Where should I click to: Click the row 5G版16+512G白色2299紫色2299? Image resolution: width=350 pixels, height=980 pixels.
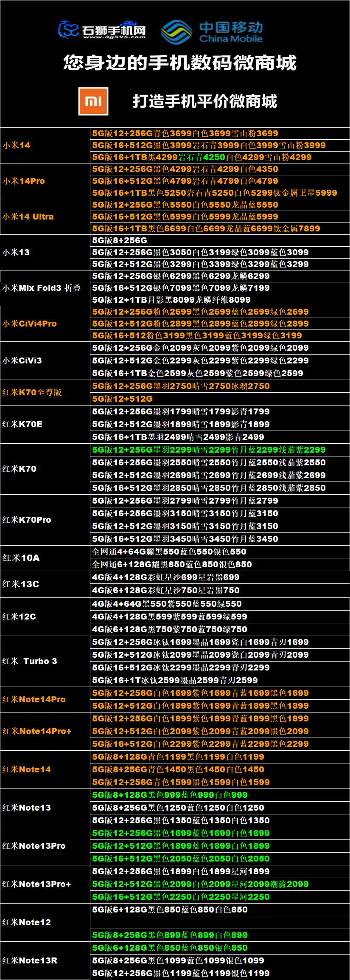click(220, 744)
